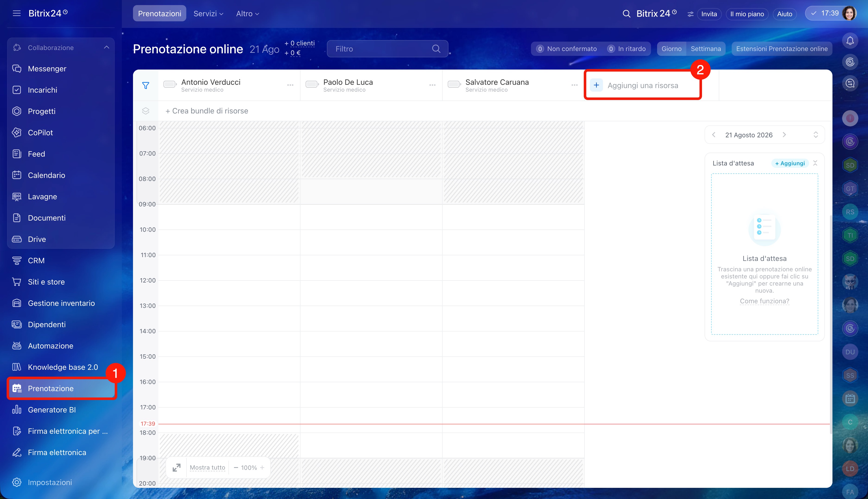Open options for Antonio Verducci

290,85
